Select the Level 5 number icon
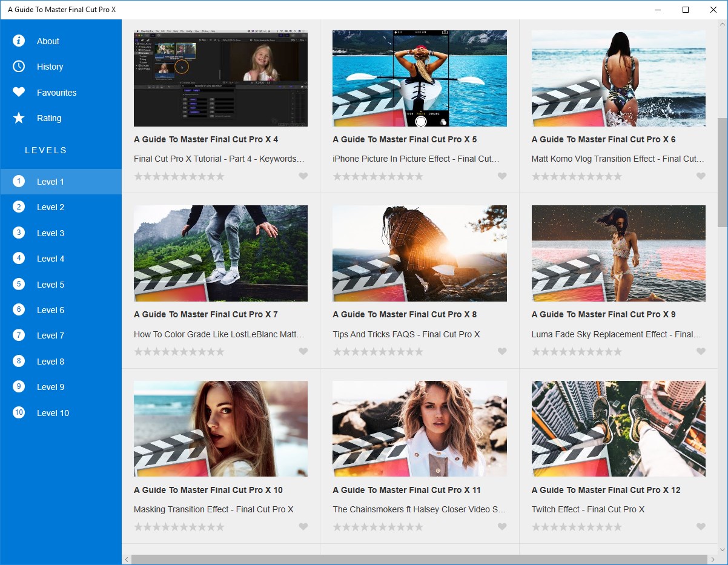Image resolution: width=728 pixels, height=565 pixels. [19, 284]
